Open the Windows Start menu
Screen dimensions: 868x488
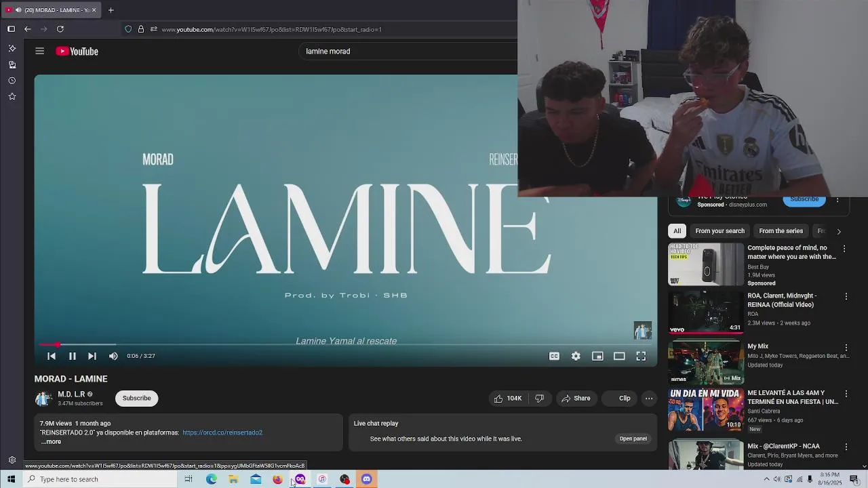(x=11, y=479)
